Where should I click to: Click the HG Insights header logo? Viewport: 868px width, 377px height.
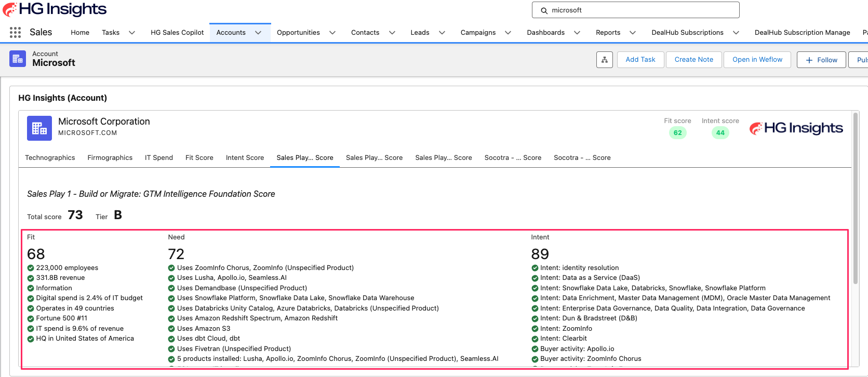(x=55, y=9)
